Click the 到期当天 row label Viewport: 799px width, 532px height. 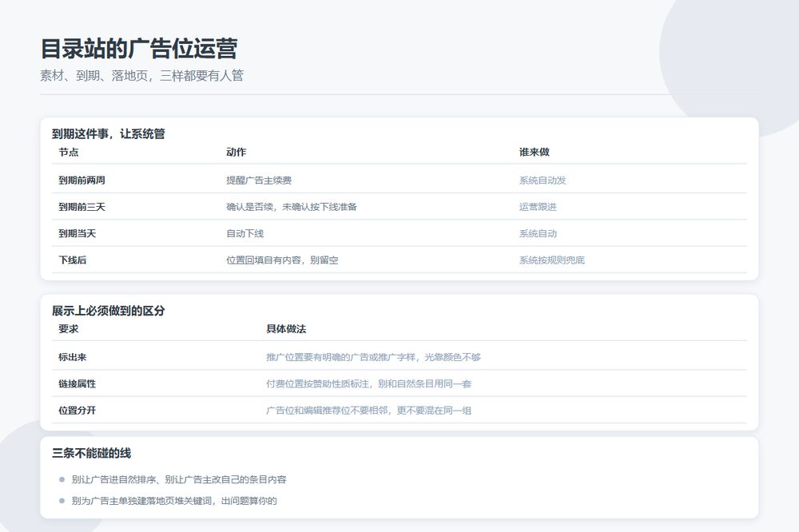(x=77, y=233)
